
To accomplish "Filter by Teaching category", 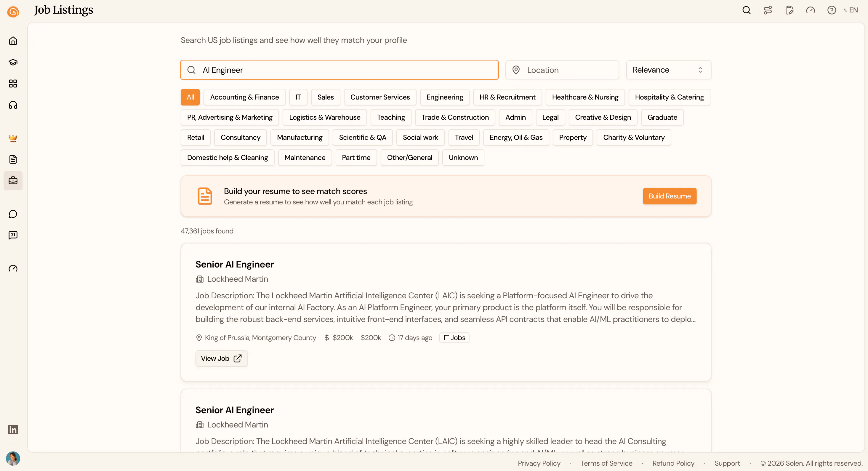I will 391,117.
